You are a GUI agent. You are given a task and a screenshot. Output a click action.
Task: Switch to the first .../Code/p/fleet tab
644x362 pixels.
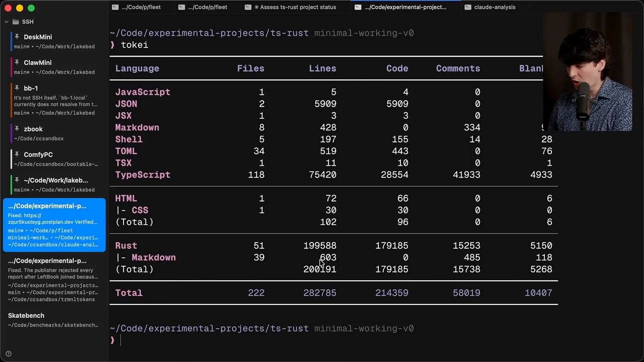(142, 7)
